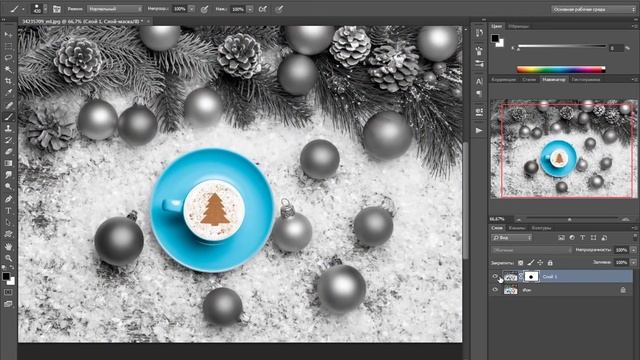
Task: Select the Eyedropper tool
Action: [8, 93]
